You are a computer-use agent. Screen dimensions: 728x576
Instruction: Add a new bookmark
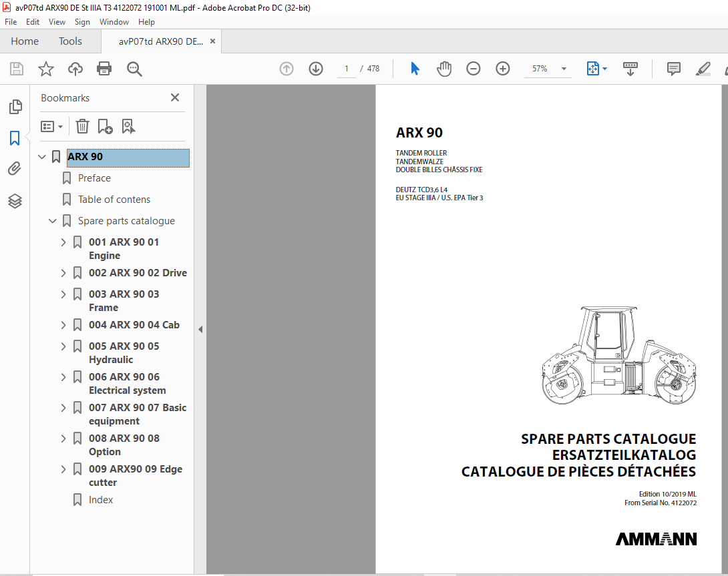(105, 126)
